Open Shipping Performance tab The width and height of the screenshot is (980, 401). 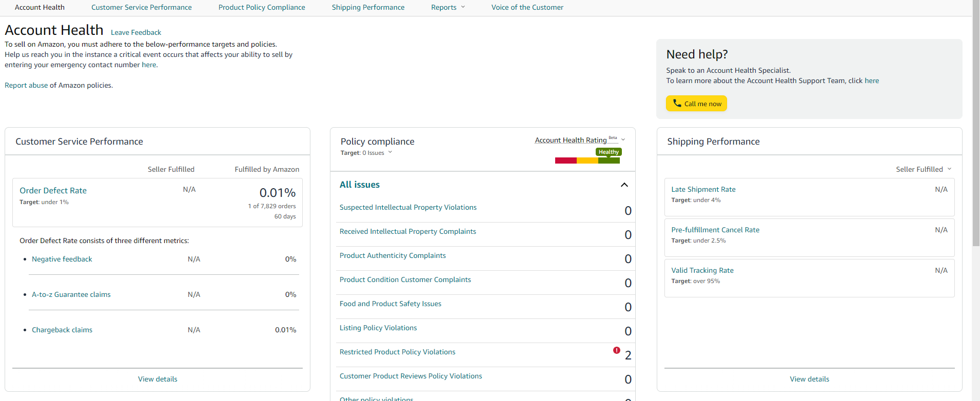[x=368, y=7]
